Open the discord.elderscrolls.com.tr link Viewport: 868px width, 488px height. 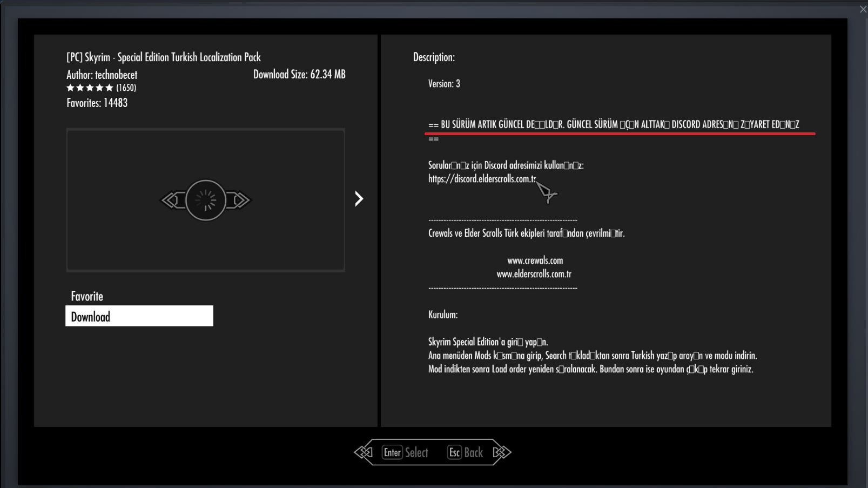pyautogui.click(x=482, y=179)
